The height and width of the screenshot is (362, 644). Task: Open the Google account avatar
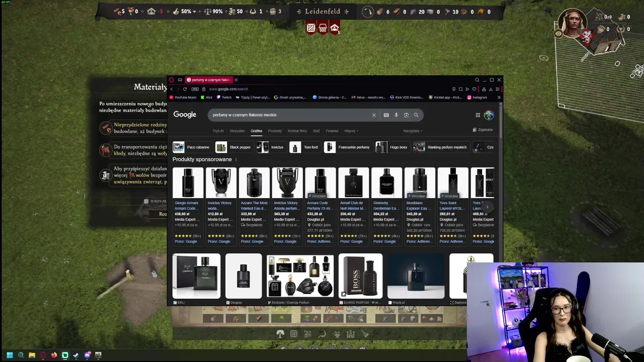[x=489, y=115]
